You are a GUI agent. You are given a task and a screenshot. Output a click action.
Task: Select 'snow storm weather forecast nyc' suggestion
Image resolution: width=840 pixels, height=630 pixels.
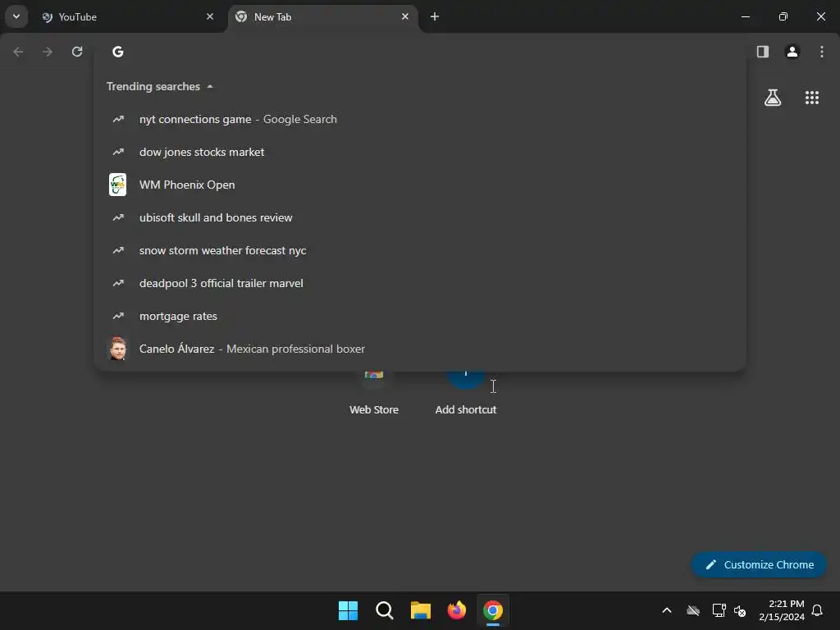(x=420, y=250)
